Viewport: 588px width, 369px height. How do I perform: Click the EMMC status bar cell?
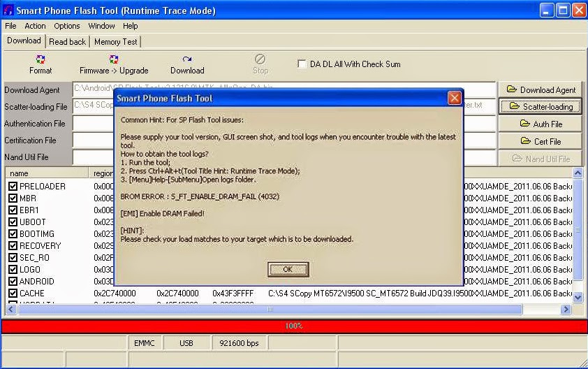click(145, 343)
